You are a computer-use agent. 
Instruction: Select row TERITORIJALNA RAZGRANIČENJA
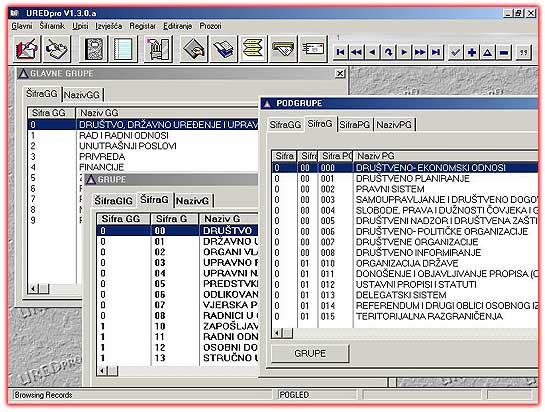click(405, 316)
